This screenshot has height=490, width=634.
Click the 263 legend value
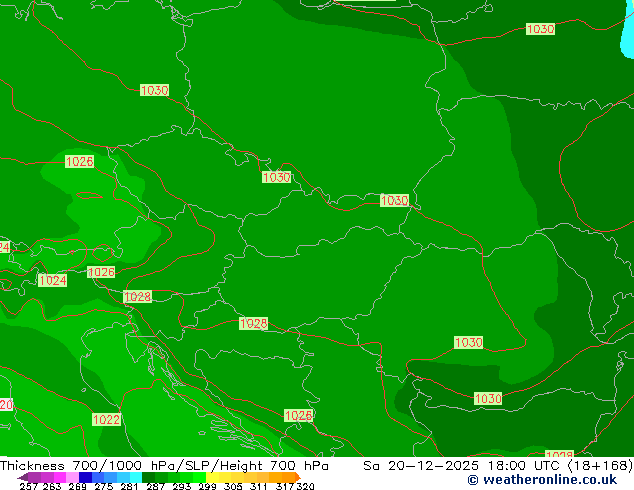click(52, 486)
